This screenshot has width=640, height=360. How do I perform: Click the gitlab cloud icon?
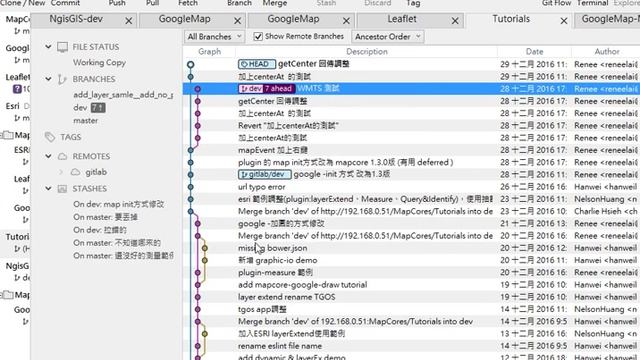click(76, 172)
